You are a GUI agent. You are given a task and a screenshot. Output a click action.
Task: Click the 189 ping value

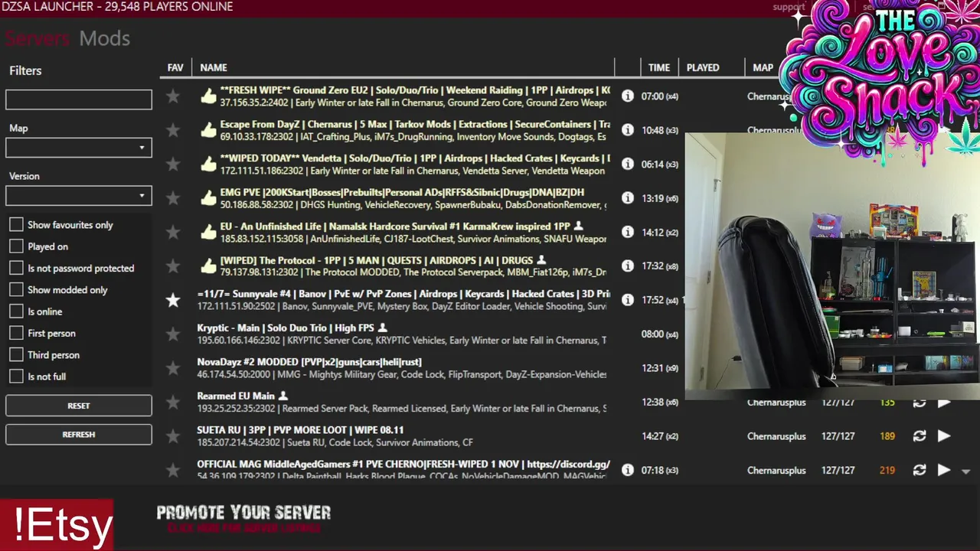coord(887,436)
